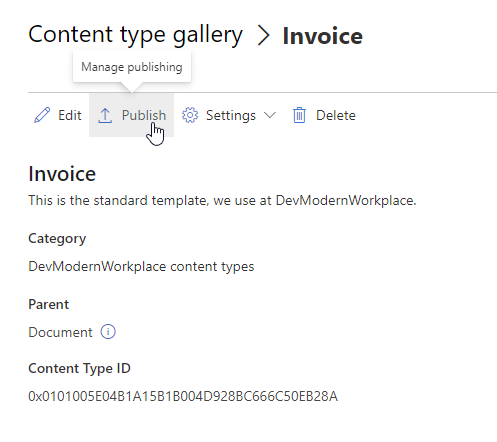Choose the Publish command label
Viewport: 497px width, 442px height.
pyautogui.click(x=144, y=115)
